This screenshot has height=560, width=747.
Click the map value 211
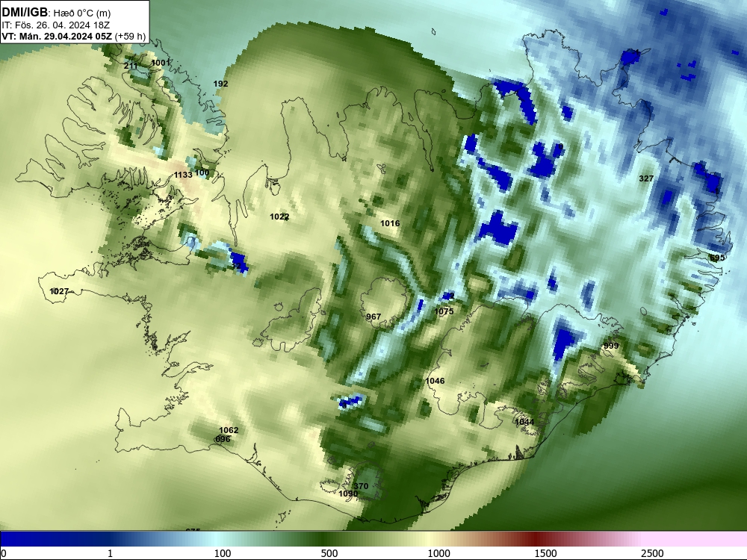click(x=131, y=66)
